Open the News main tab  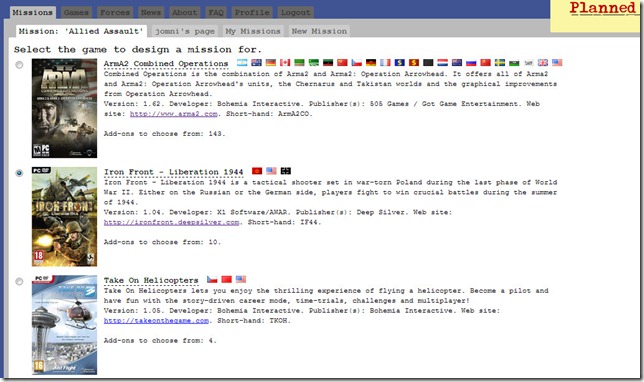coord(151,12)
